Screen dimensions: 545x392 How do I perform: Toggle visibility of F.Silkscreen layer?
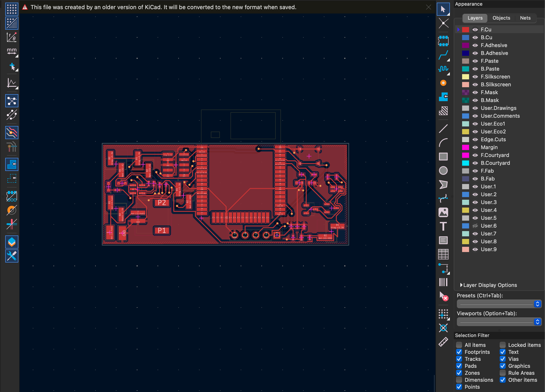475,77
